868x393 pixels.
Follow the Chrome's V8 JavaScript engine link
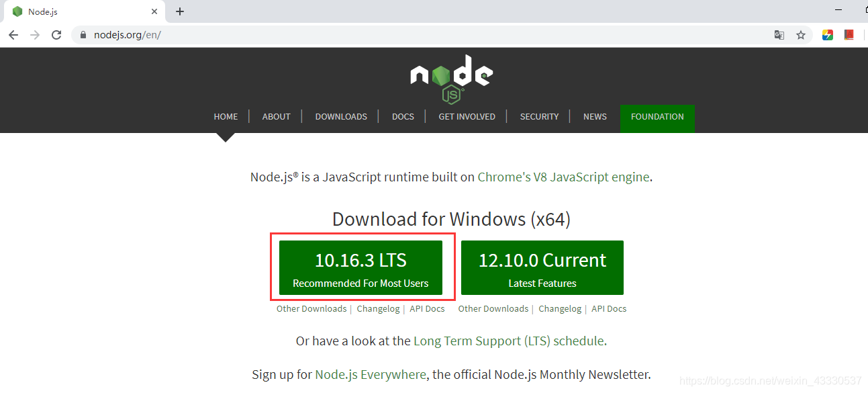(563, 177)
